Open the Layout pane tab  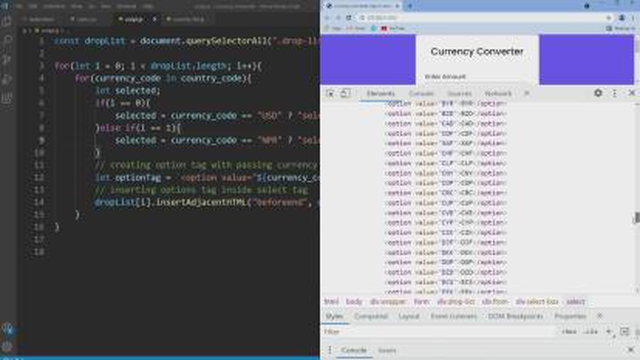[409, 316]
